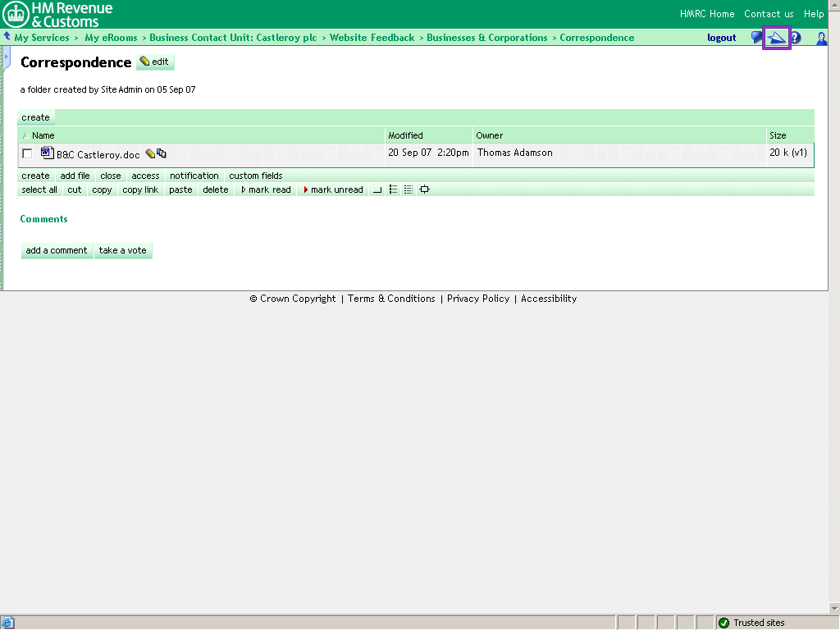Open the blue question mark help icon

click(796, 38)
